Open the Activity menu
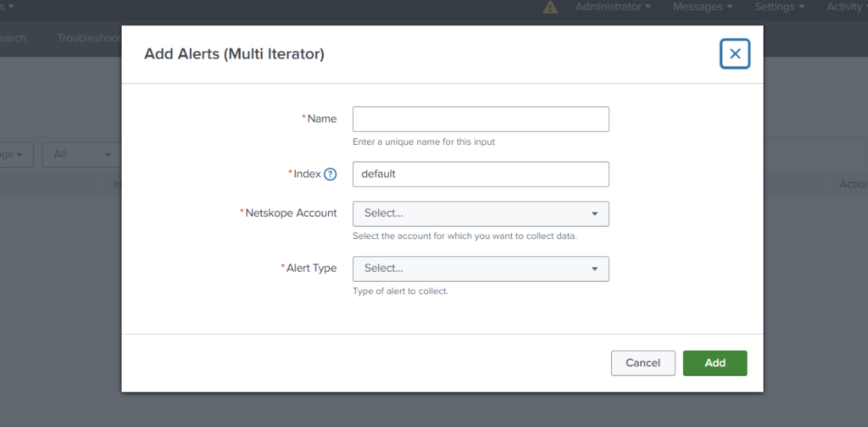Screen dimensions: 868x427 click(x=847, y=7)
